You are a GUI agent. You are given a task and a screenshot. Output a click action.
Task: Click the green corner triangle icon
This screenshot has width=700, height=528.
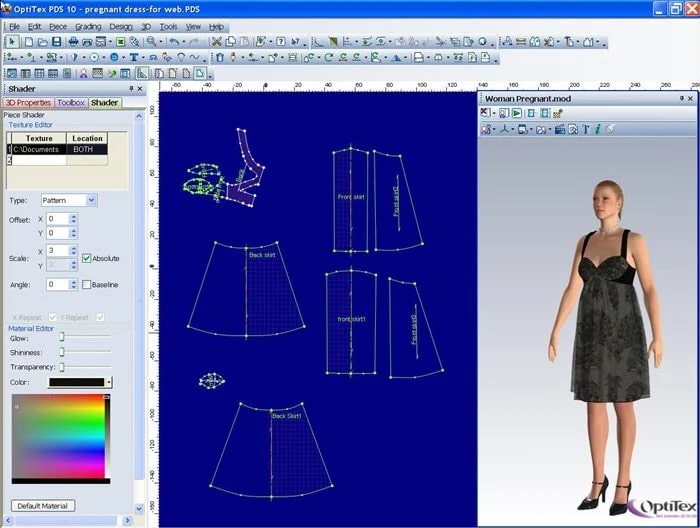point(333,42)
